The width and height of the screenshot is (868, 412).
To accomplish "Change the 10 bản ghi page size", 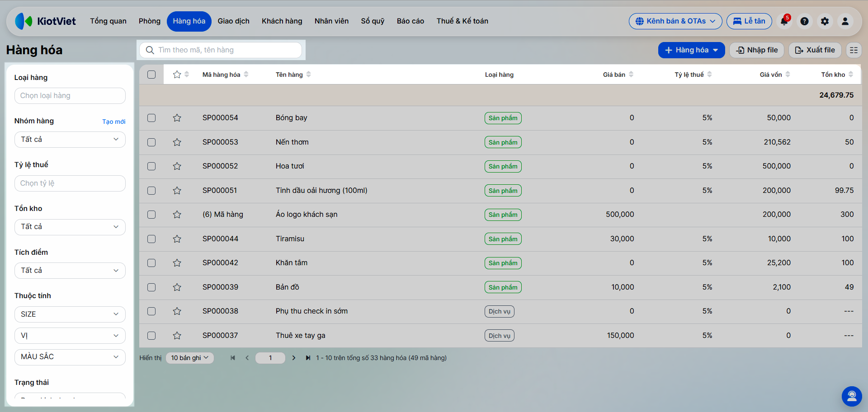I will [x=190, y=358].
